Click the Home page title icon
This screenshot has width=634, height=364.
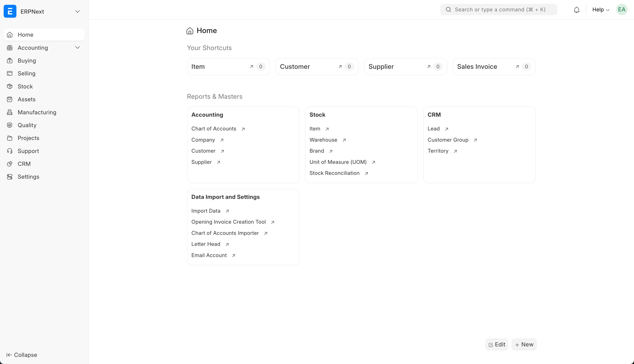(190, 31)
